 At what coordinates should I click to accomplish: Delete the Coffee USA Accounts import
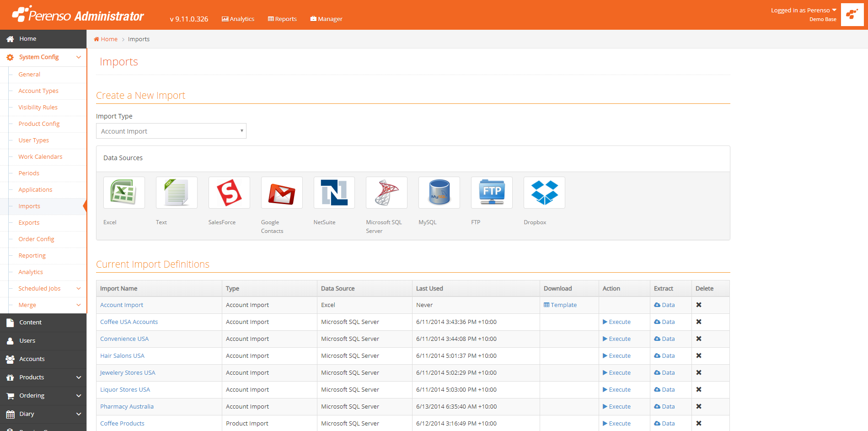[699, 322]
